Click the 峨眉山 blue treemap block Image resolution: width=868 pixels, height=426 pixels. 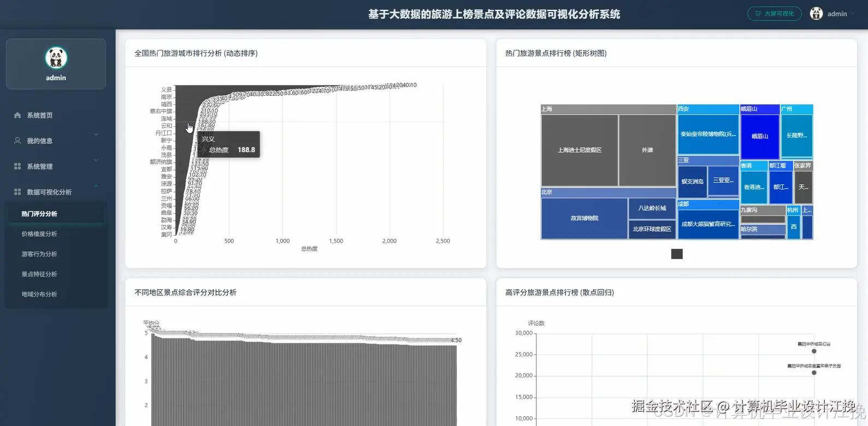pyautogui.click(x=760, y=137)
